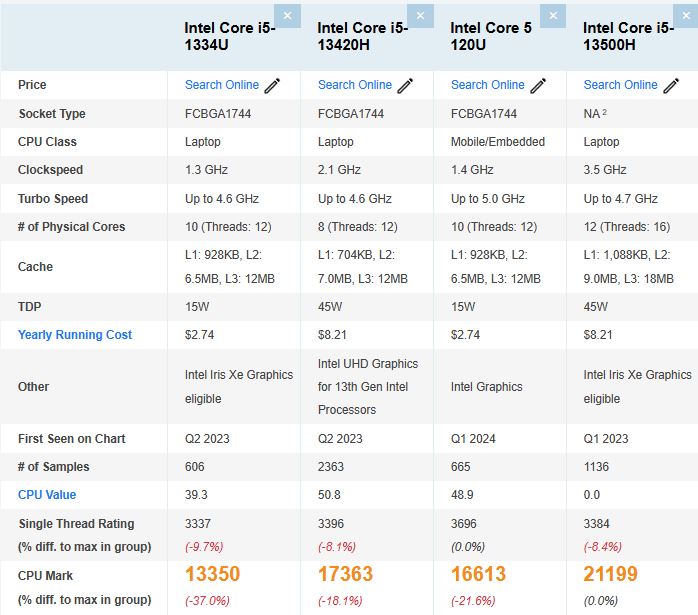Click pencil icon for i5-13500H price
The width and height of the screenshot is (698, 615).
(671, 86)
